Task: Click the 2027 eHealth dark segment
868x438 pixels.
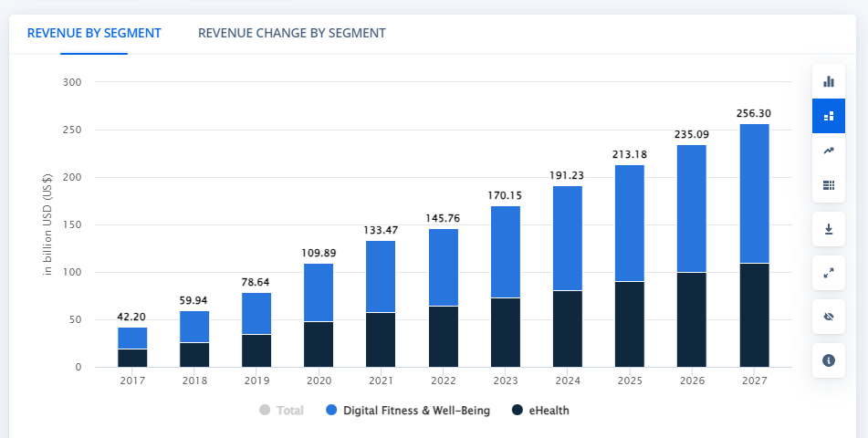Action: coord(755,315)
